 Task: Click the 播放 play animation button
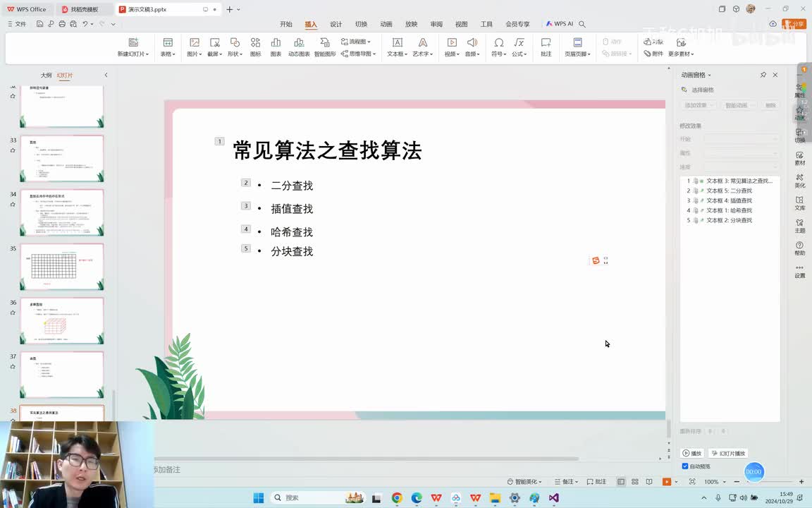click(692, 453)
